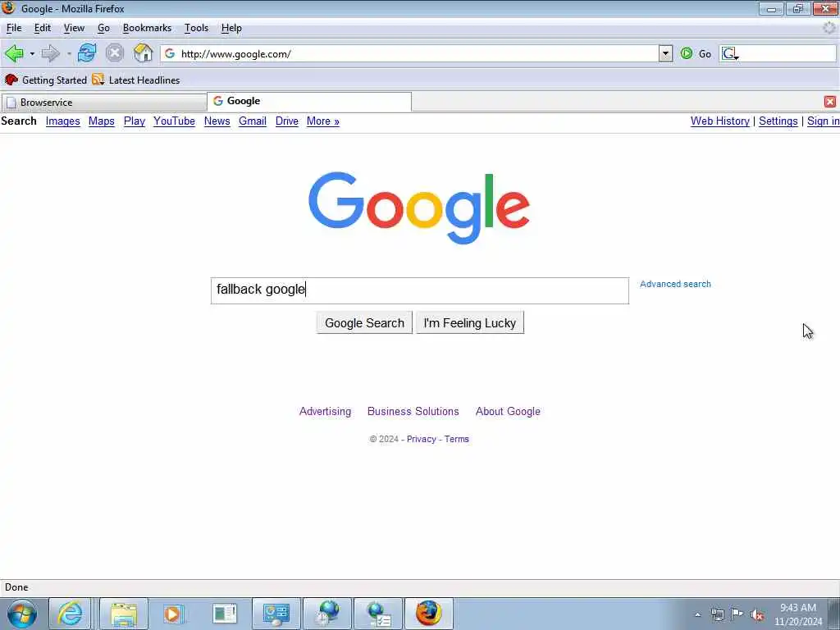Click the Stop loading button
This screenshot has height=630, width=840.
pyautogui.click(x=115, y=53)
